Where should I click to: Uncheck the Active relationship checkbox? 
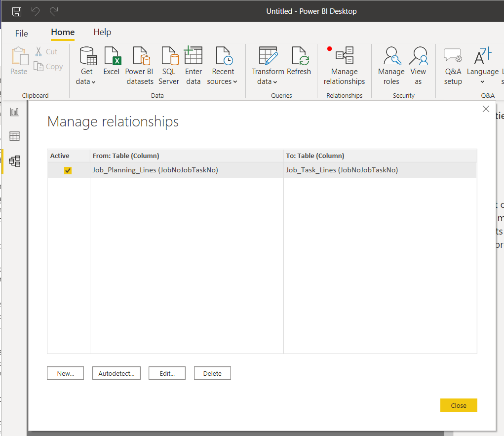pos(68,170)
